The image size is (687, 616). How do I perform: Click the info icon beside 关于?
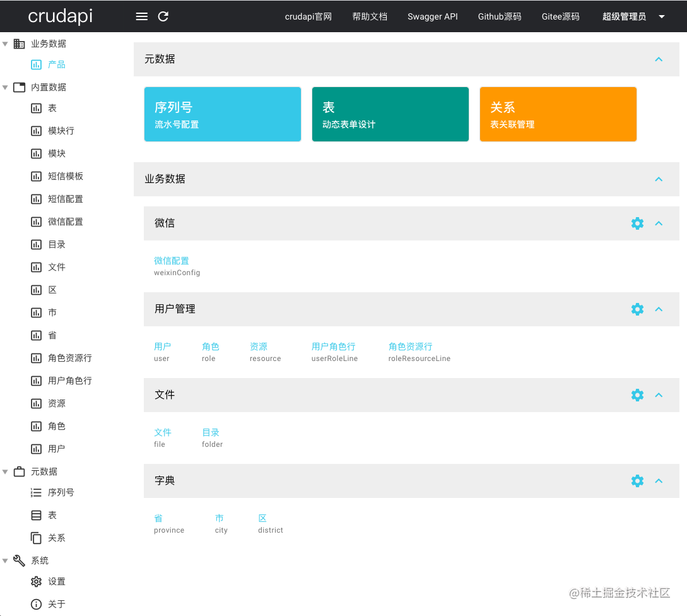point(36,604)
